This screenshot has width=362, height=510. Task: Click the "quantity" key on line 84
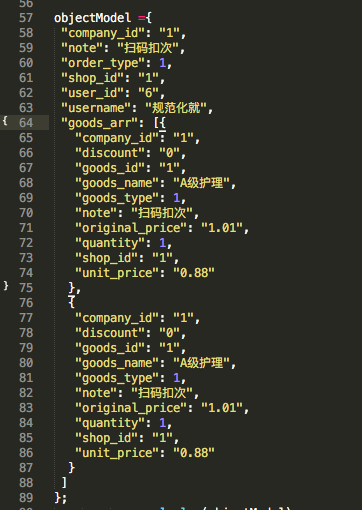pos(110,423)
